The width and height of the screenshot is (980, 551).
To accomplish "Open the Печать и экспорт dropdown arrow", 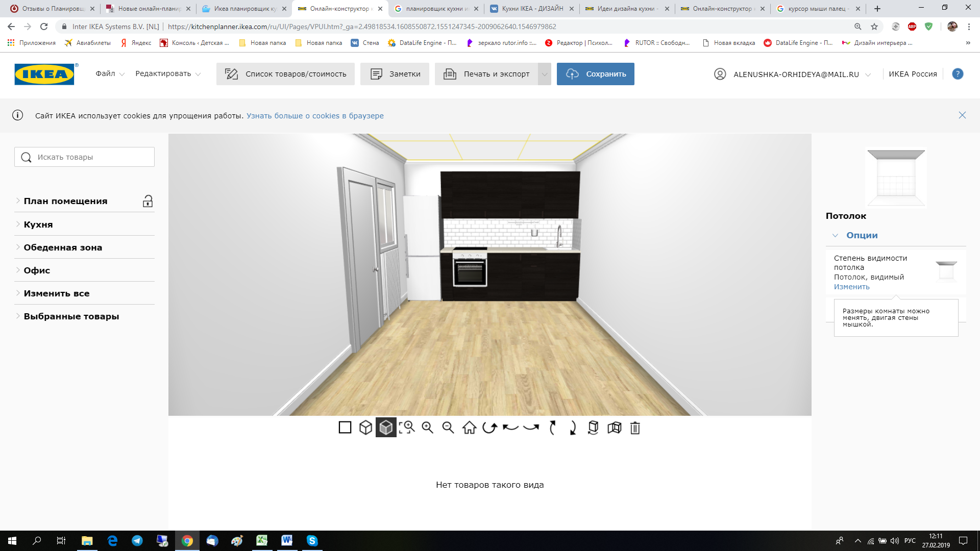I will click(545, 74).
